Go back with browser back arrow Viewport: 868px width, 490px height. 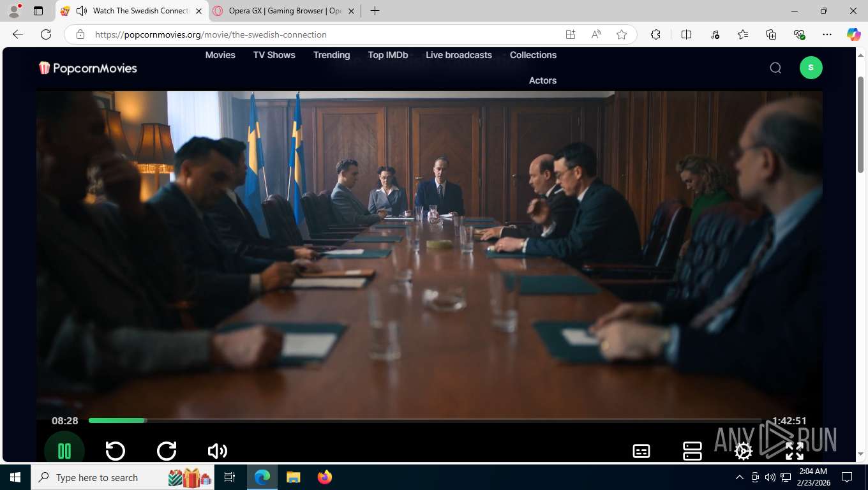click(18, 34)
